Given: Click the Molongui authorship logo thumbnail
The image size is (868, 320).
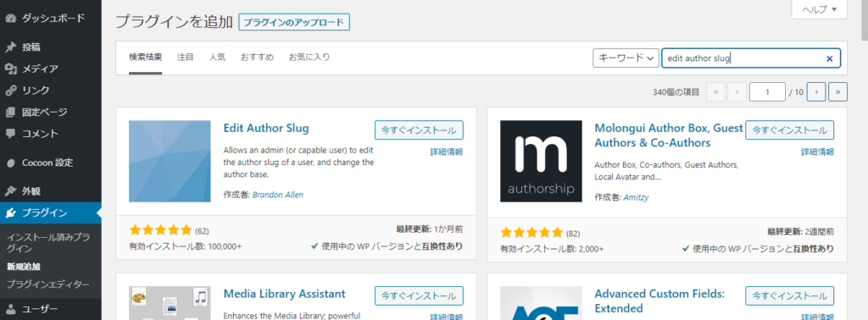Looking at the screenshot, I should pos(541,162).
